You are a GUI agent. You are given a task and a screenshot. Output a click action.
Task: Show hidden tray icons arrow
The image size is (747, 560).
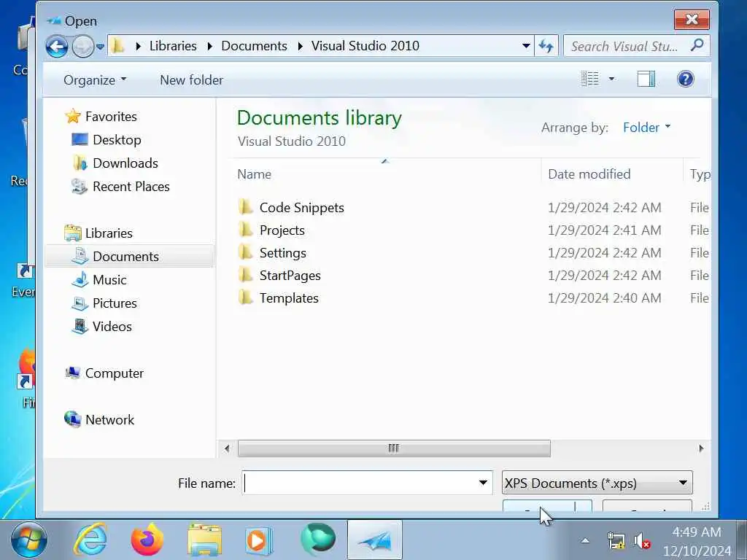tap(585, 541)
